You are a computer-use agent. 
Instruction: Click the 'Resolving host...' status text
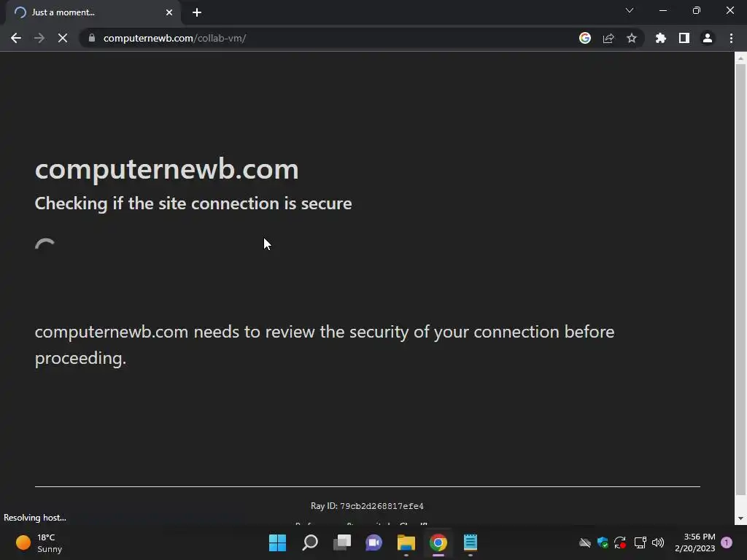point(35,518)
